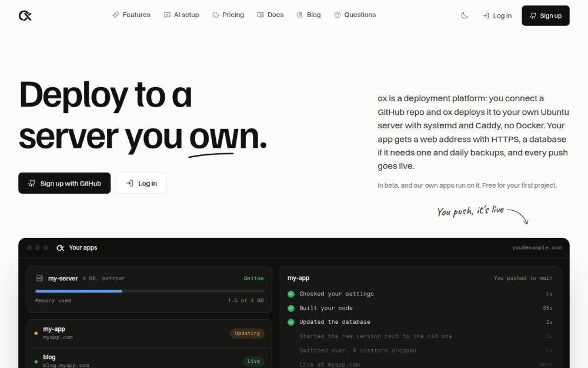The image size is (588, 368).
Task: Click the green check beside Built your code
Action: pyautogui.click(x=291, y=309)
